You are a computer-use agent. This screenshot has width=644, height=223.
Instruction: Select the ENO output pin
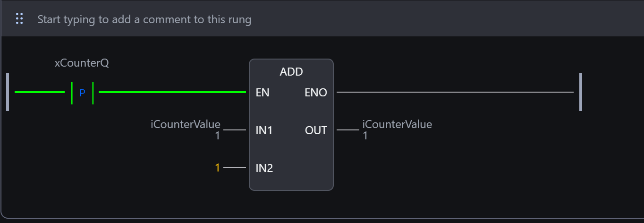tap(316, 93)
